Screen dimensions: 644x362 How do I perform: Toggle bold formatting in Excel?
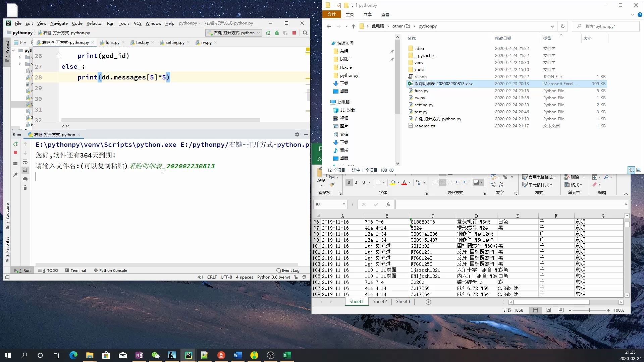tap(349, 182)
